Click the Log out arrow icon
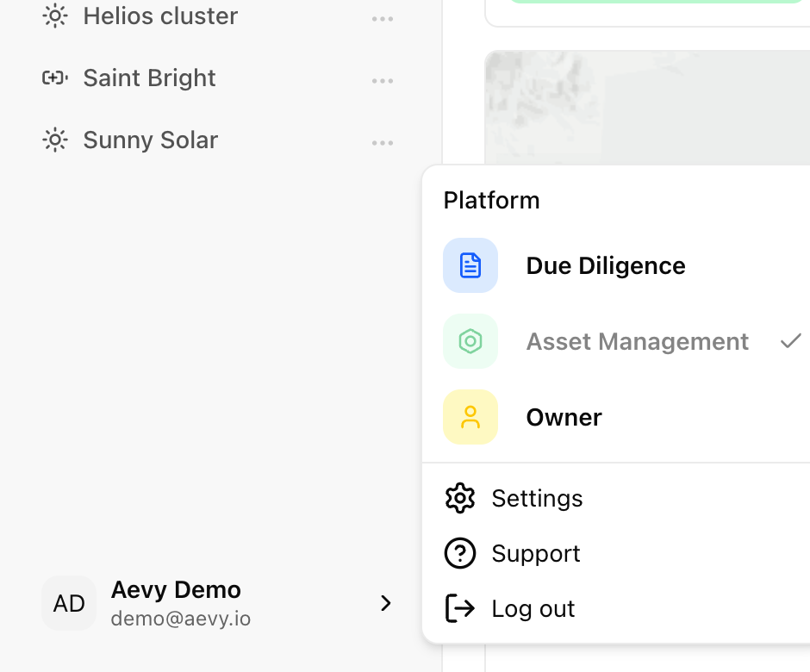Viewport: 810px width, 672px height. (460, 608)
